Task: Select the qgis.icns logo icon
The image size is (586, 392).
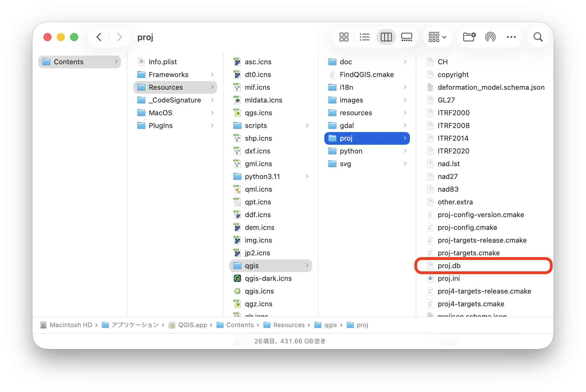Action: (237, 291)
